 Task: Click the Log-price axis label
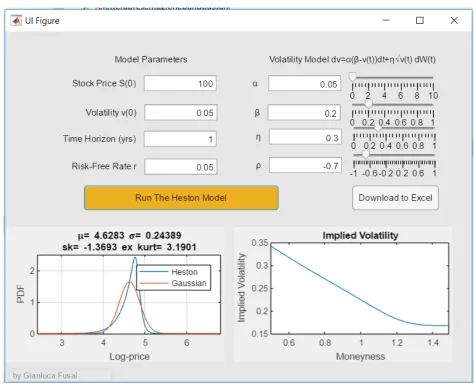tap(129, 356)
